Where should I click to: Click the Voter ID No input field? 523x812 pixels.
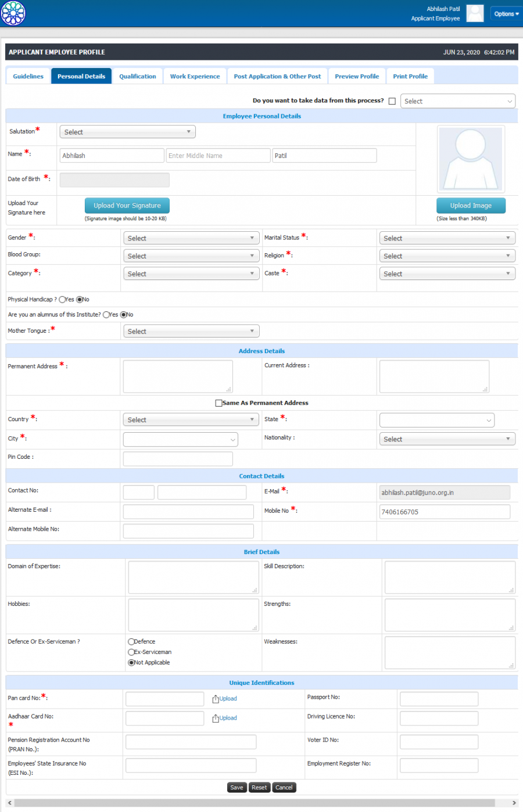point(439,742)
